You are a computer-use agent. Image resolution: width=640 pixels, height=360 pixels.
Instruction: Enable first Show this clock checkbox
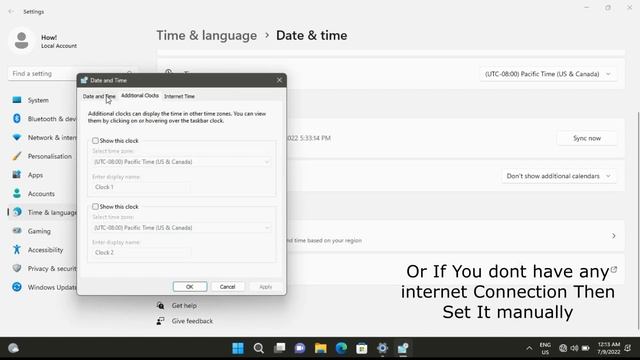coord(95,140)
